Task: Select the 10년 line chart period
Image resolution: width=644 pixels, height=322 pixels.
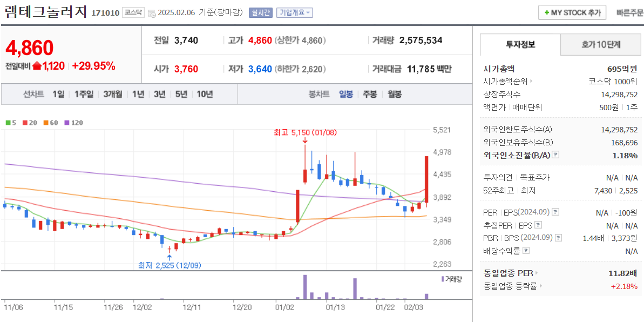Action: tap(205, 94)
